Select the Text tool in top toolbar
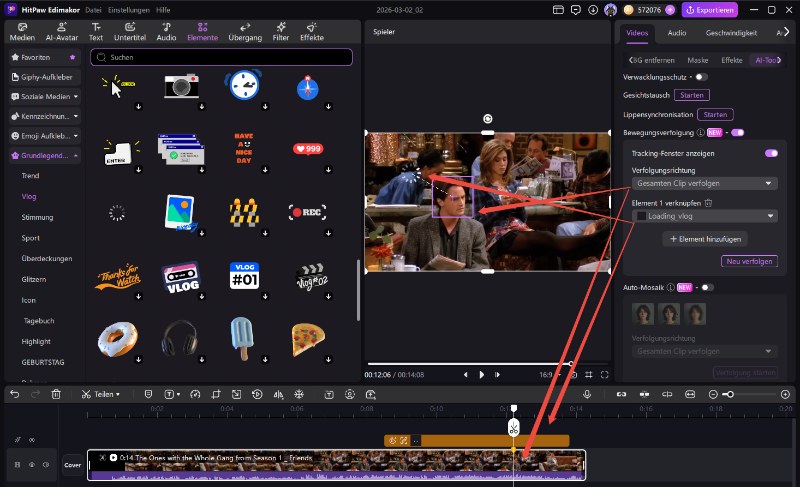Viewport: 800px width, 487px height. 96,32
